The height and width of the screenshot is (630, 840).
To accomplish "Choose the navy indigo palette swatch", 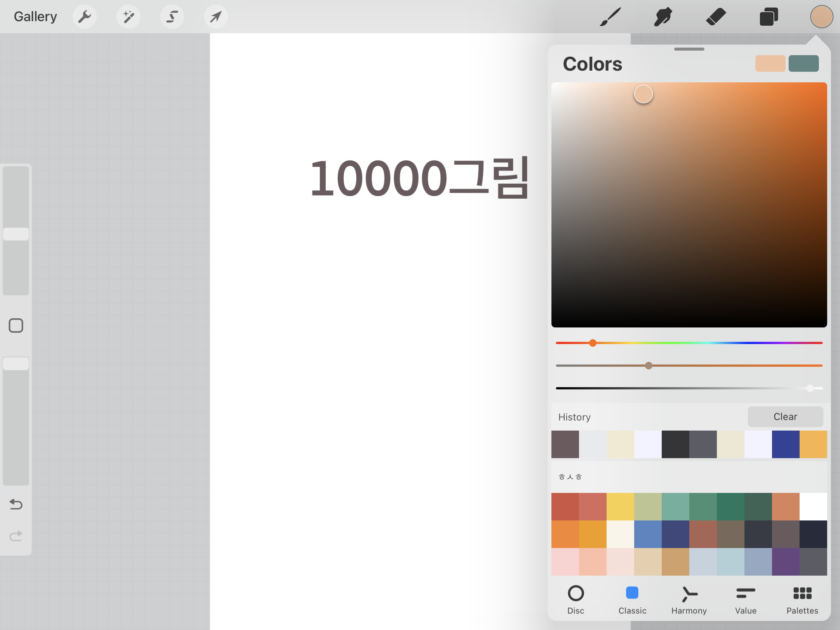I will 676,534.
